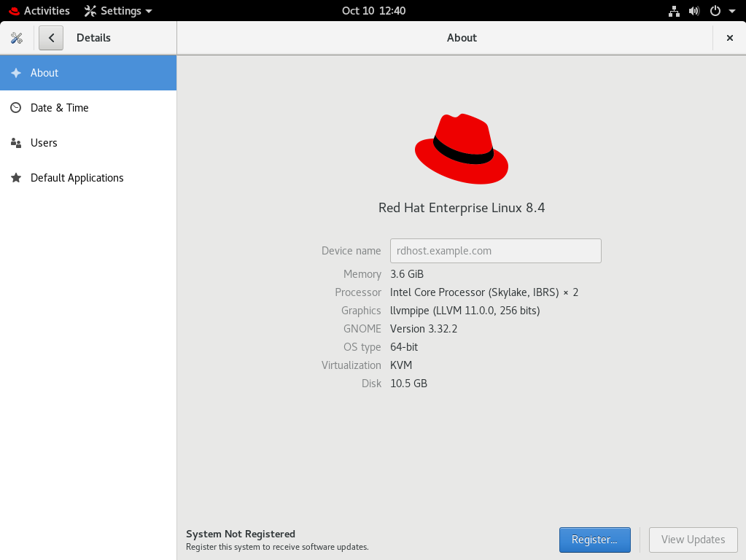Click the View Updates button
This screenshot has width=746, height=560.
tap(693, 540)
